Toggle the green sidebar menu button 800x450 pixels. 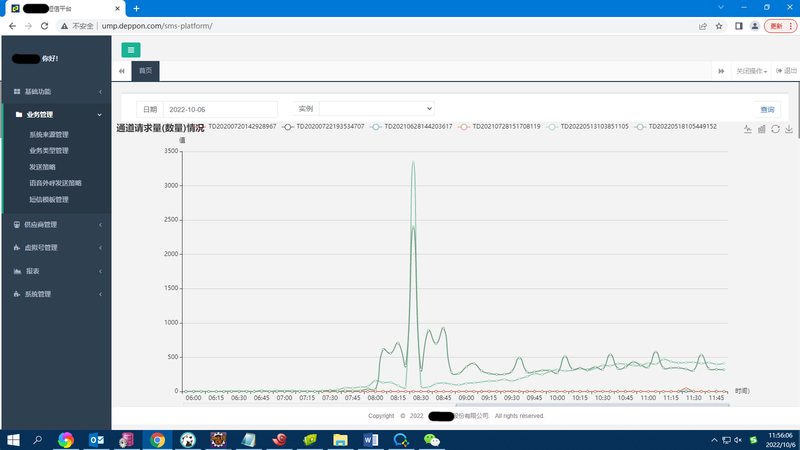131,50
